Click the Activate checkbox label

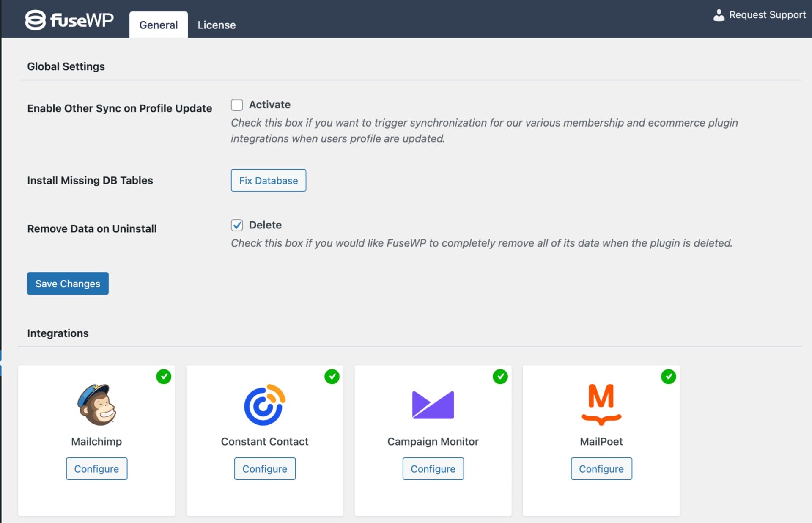coord(270,105)
